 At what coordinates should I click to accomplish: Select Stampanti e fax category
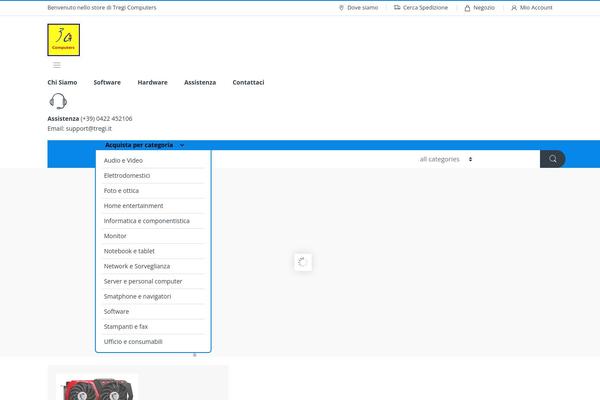click(153, 327)
